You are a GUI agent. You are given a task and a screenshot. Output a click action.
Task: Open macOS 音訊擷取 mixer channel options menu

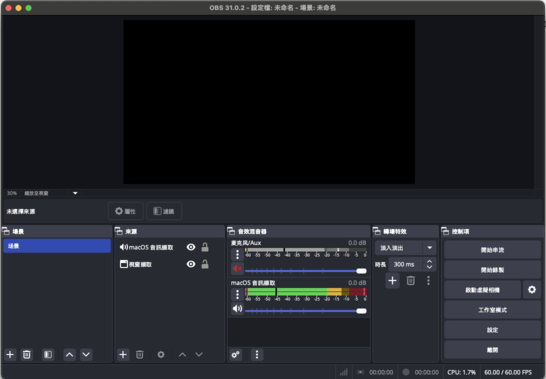(237, 294)
